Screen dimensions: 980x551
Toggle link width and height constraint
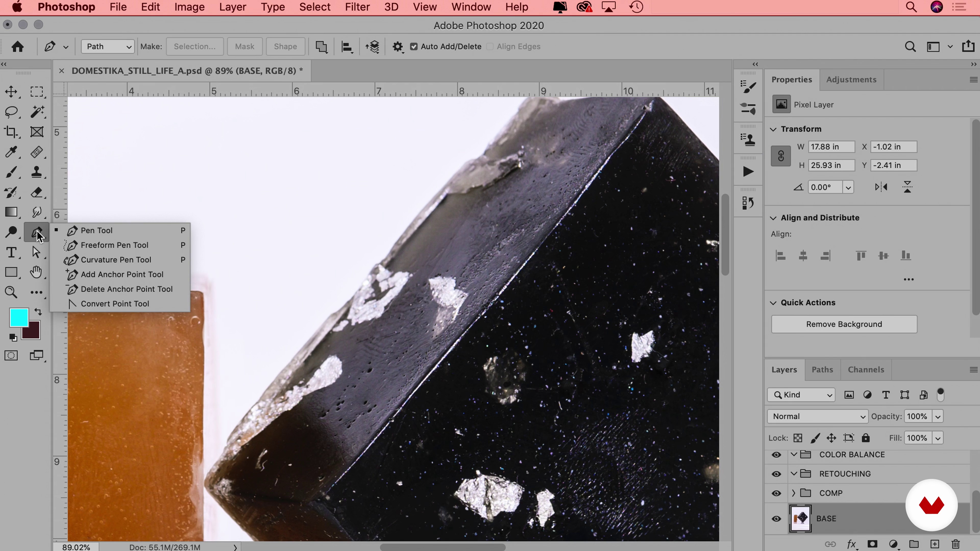(781, 156)
